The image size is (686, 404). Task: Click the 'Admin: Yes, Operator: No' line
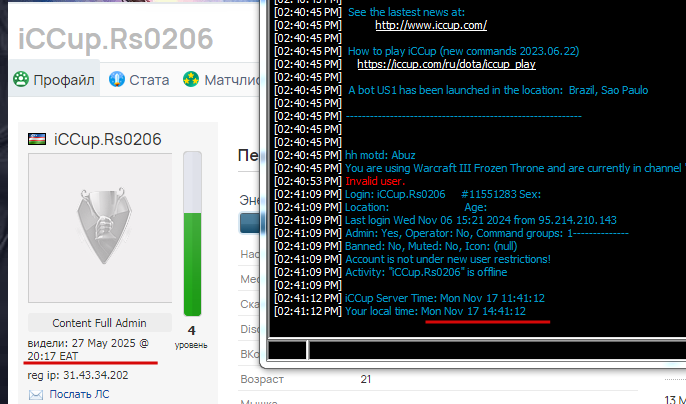click(486, 233)
